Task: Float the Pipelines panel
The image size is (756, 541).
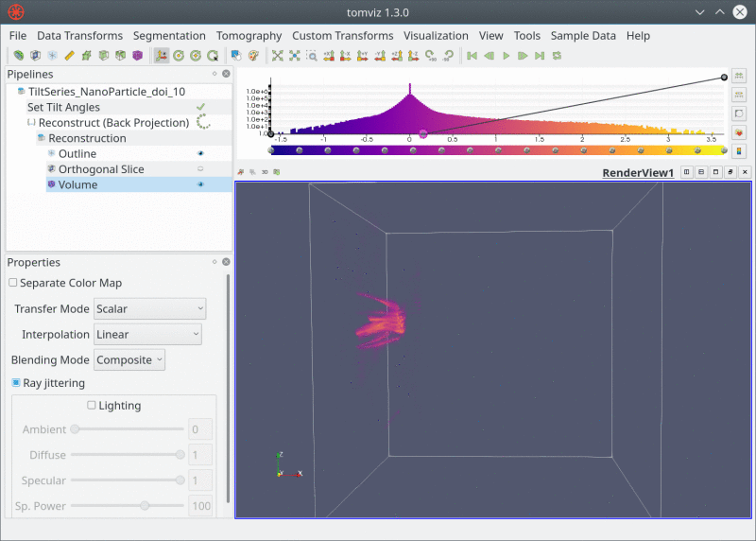Action: pos(215,74)
